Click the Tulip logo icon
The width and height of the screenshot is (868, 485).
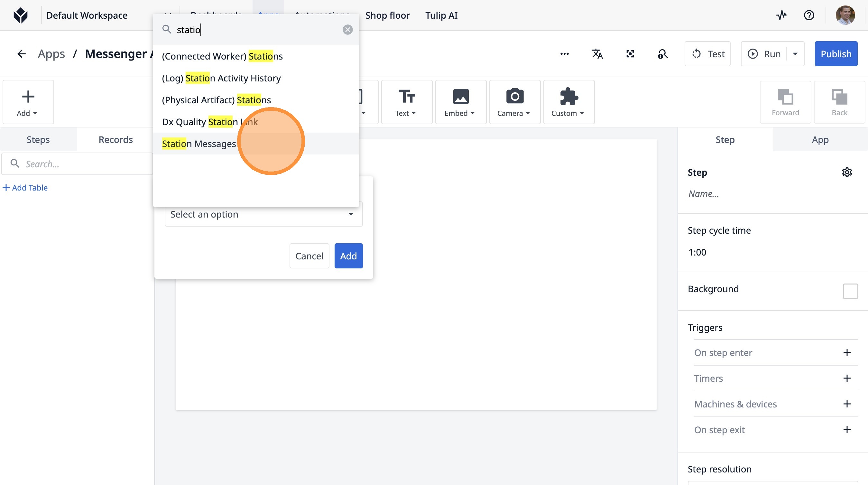pos(20,15)
